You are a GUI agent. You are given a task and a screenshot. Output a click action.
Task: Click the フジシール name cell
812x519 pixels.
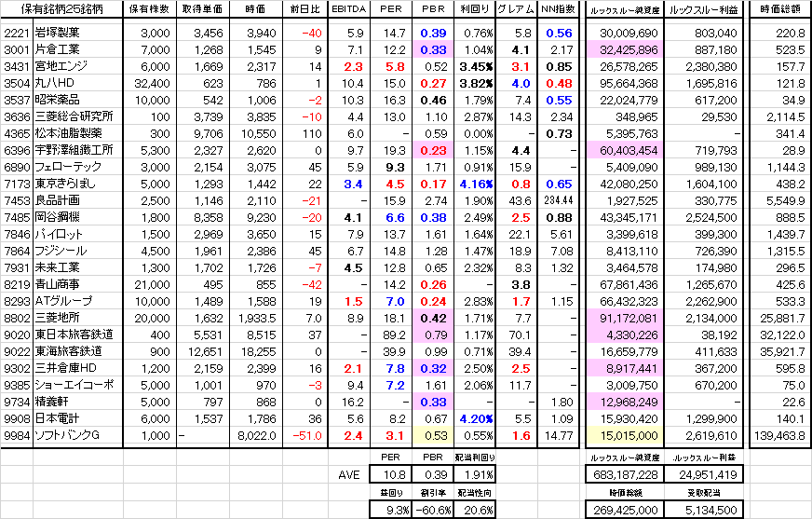(x=61, y=251)
